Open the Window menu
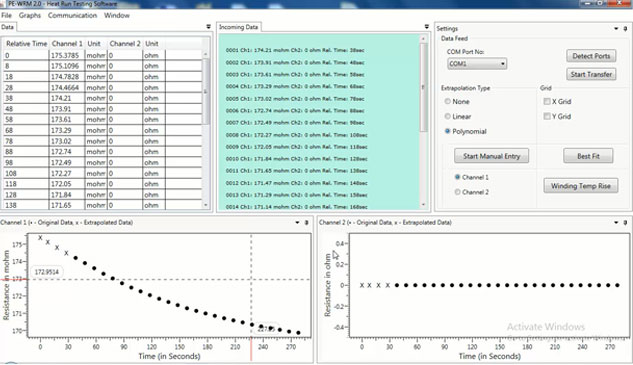 (x=117, y=15)
